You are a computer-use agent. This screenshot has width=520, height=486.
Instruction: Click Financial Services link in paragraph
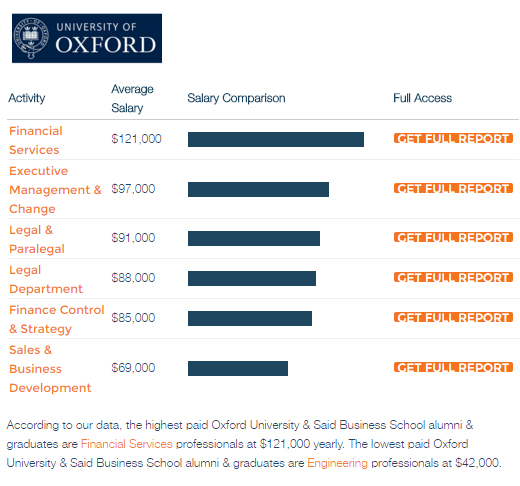pyautogui.click(x=127, y=444)
